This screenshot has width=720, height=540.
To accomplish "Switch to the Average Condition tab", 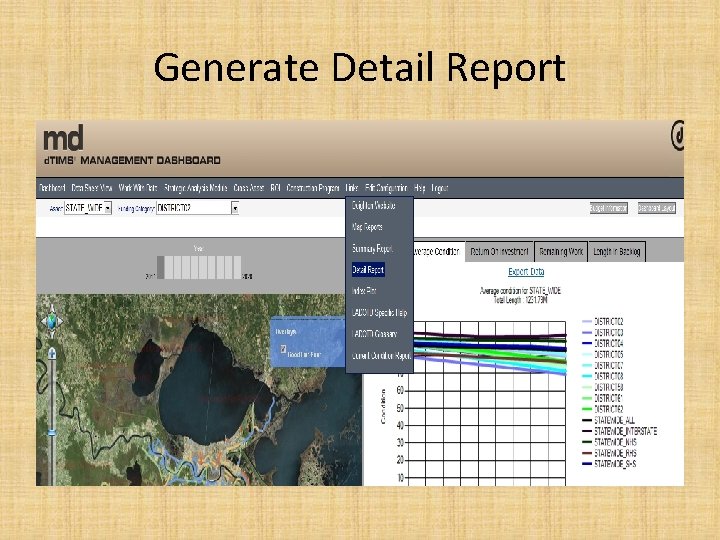I will [437, 252].
